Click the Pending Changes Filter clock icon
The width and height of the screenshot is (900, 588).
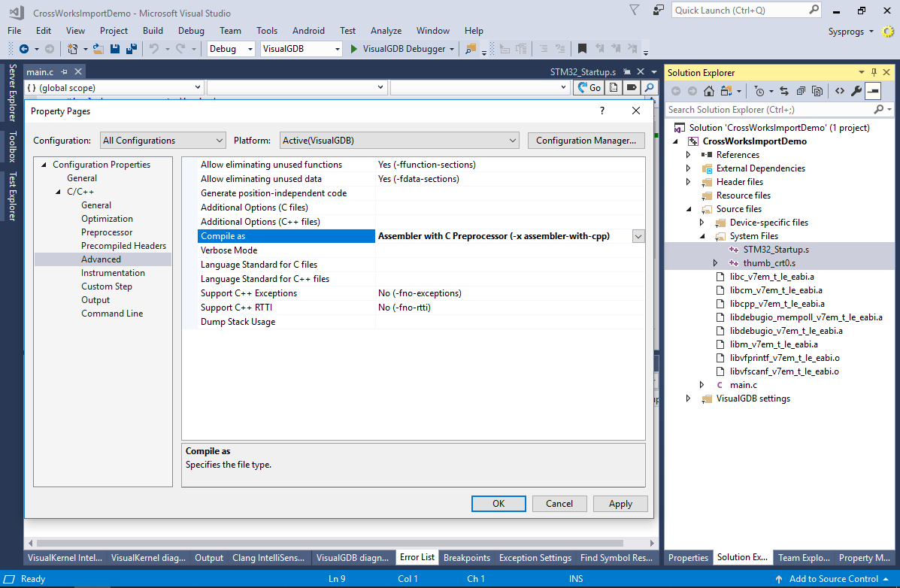[x=759, y=91]
